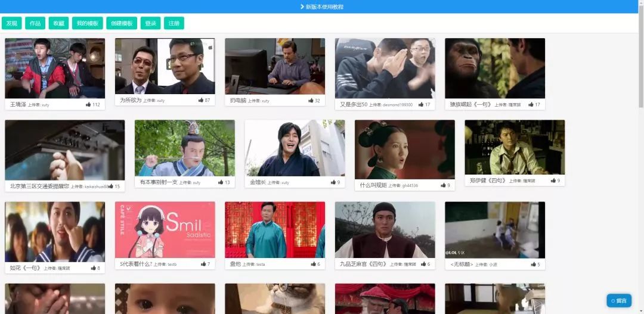The width and height of the screenshot is (644, 314).
Task: Click the 注册 register button
Action: [x=174, y=23]
